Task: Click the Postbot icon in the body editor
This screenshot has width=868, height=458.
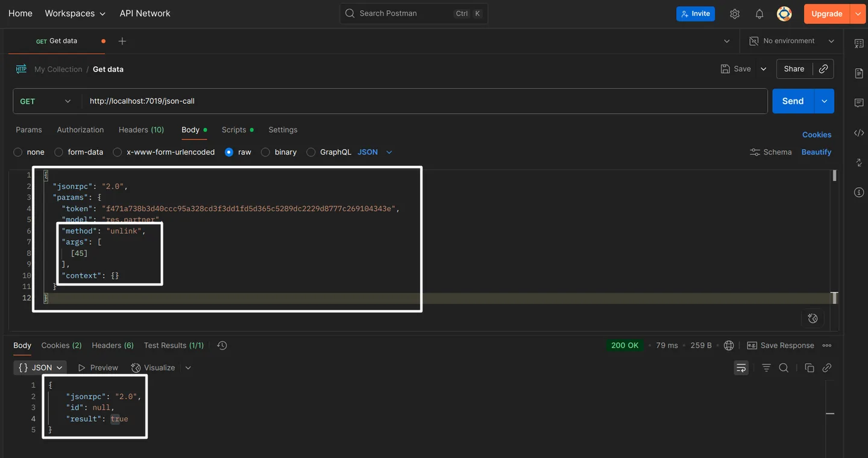Action: pyautogui.click(x=813, y=318)
